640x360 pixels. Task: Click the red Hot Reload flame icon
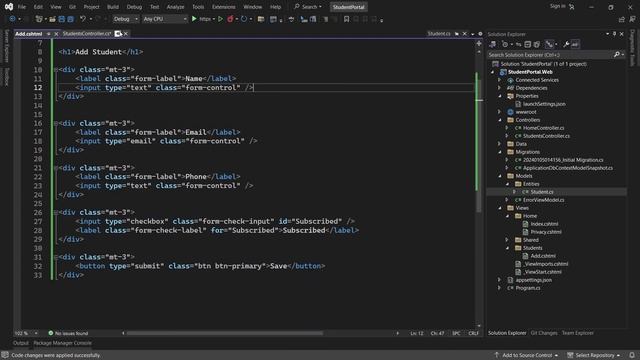point(230,19)
